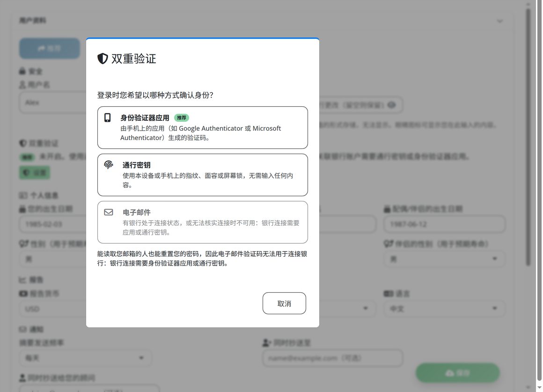The height and width of the screenshot is (392, 543).
Task: Click the money icon beside 报告货币
Action: (23, 294)
